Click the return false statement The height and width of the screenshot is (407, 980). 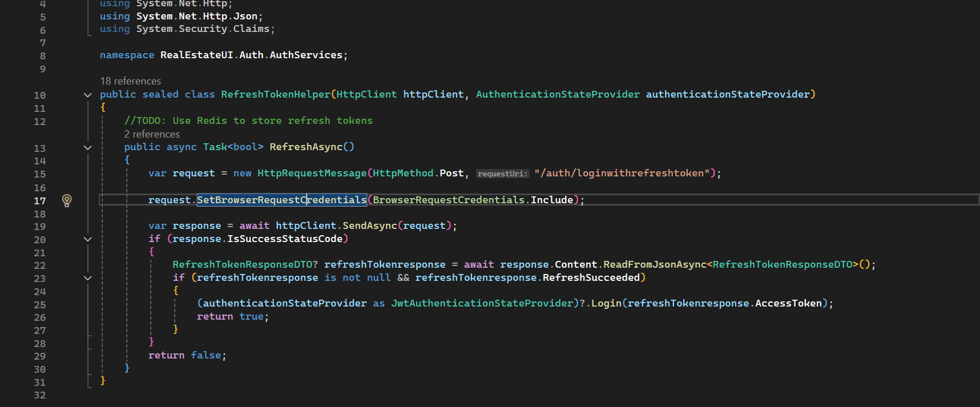[x=187, y=355]
